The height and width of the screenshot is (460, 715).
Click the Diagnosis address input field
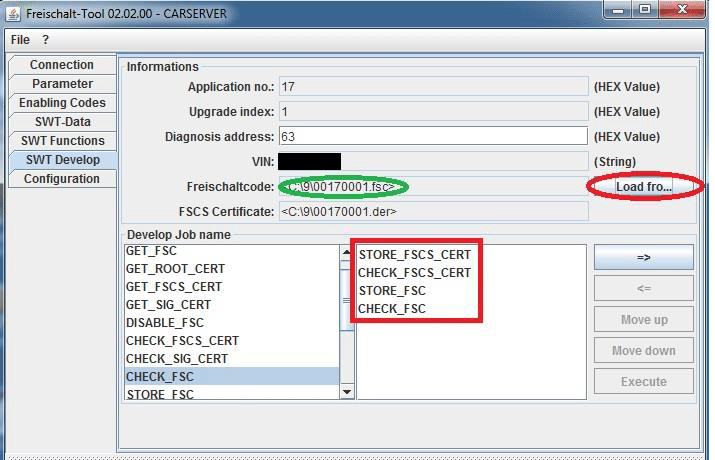(432, 136)
